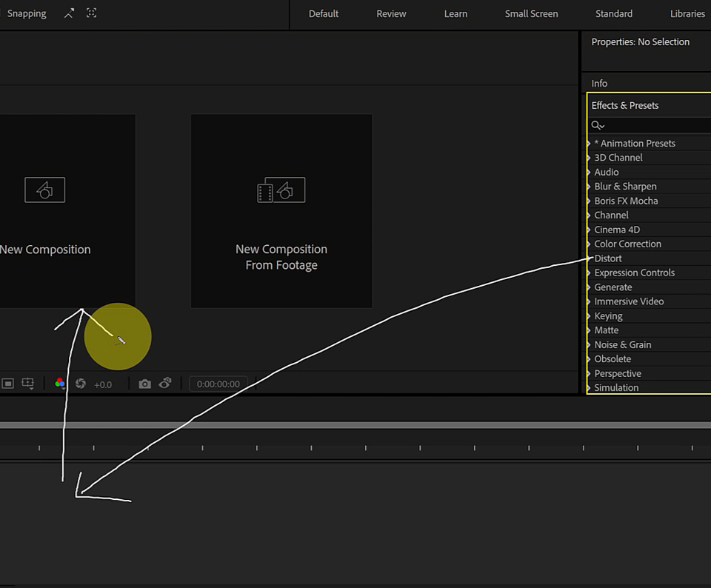Open the RGB show channel menu
The width and height of the screenshot is (711, 588).
tap(60, 384)
